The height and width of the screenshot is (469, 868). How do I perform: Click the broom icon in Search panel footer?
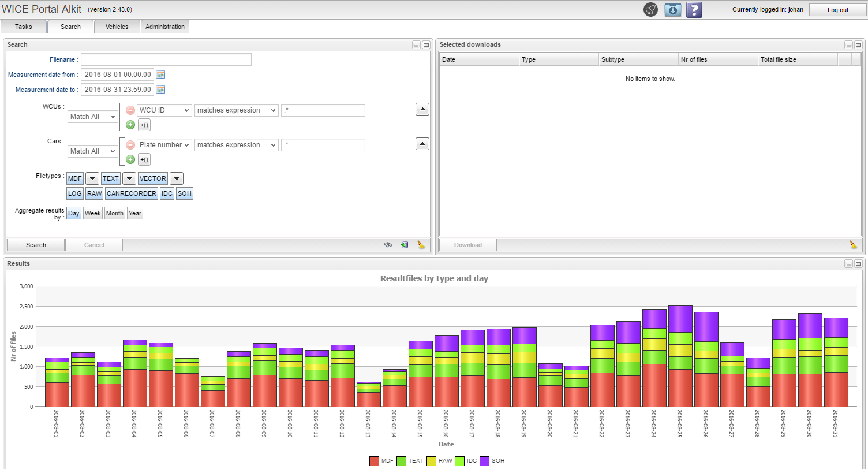pyautogui.click(x=421, y=245)
